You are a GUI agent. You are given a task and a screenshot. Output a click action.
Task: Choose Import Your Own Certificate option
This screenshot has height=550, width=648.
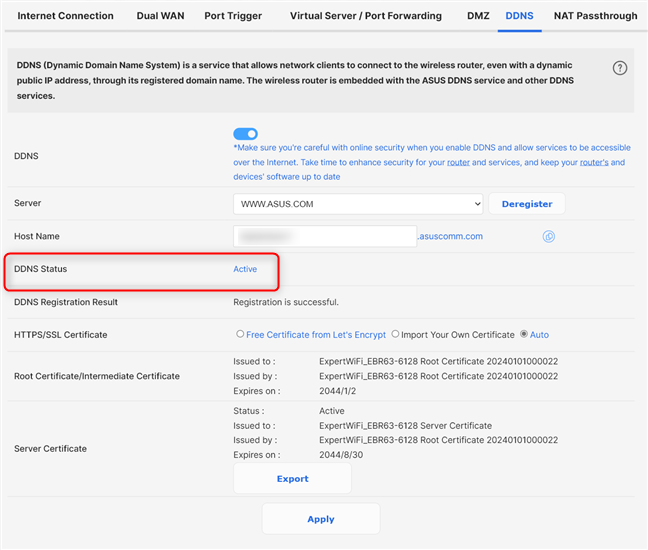(395, 335)
